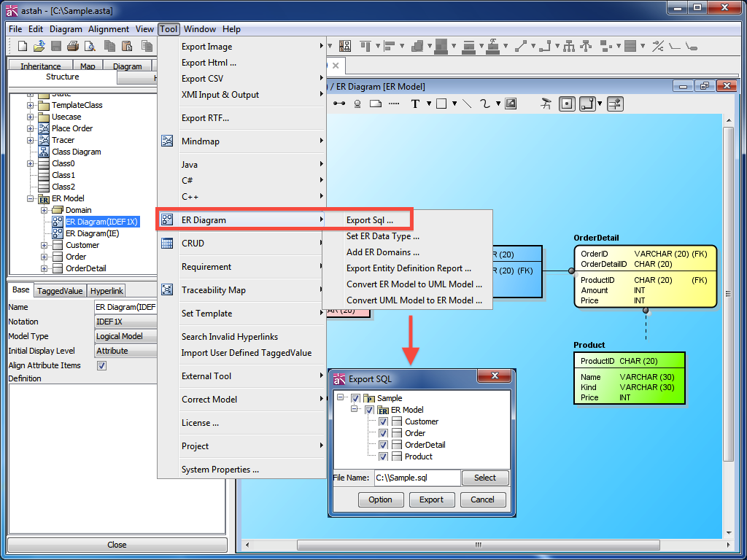This screenshot has width=747, height=560.
Task: Open the Notation IDEF1X dropdown
Action: pyautogui.click(x=125, y=322)
